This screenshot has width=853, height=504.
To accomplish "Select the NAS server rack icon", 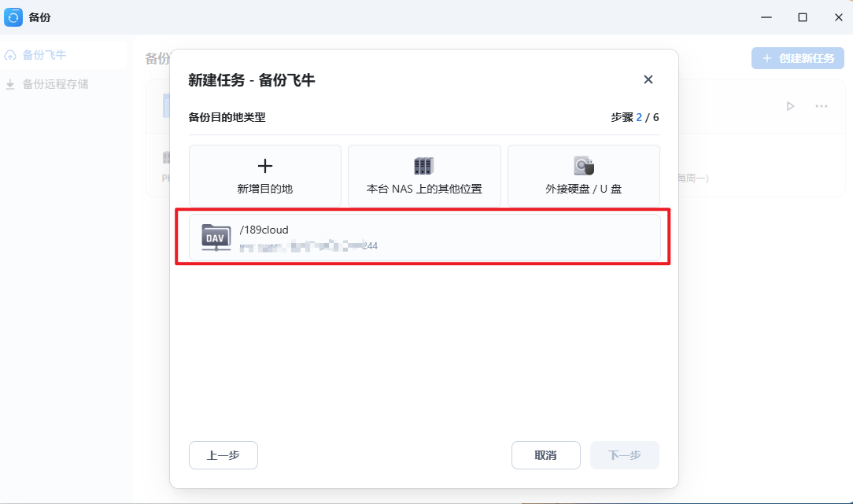I will point(424,166).
